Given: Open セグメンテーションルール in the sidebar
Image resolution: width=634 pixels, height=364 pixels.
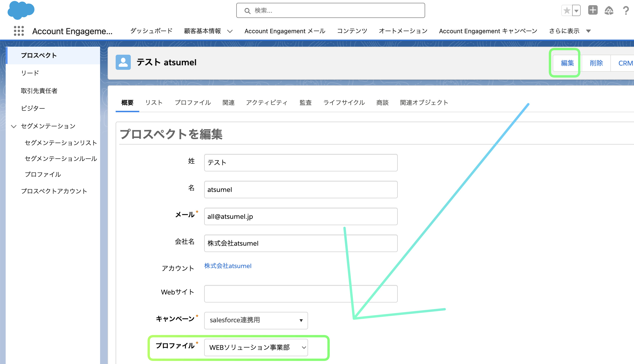Looking at the screenshot, I should (x=61, y=158).
